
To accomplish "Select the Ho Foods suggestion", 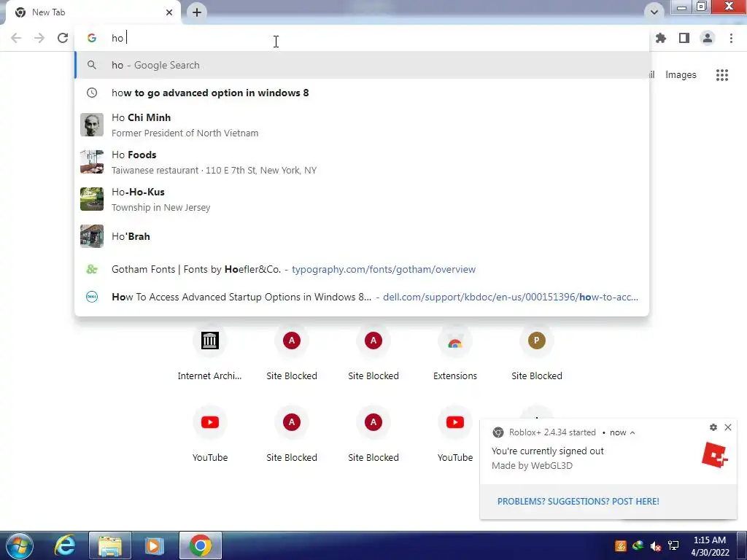I will [362, 162].
